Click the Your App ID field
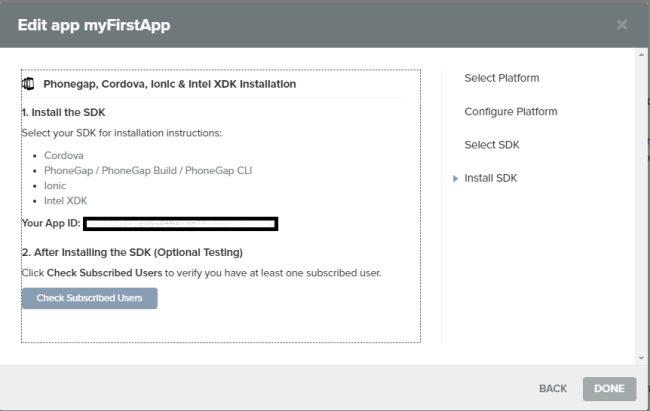Image resolution: width=650 pixels, height=411 pixels. pos(181,223)
